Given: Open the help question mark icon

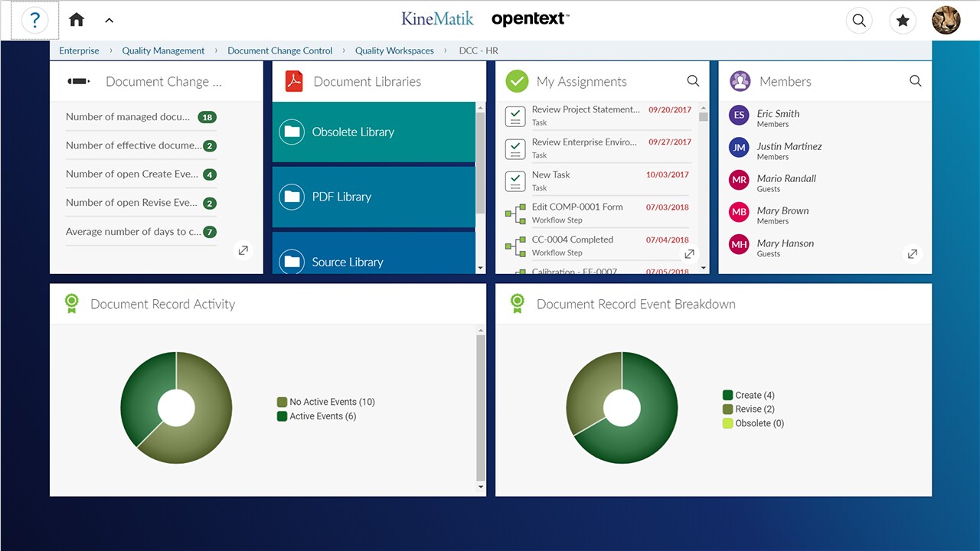Looking at the screenshot, I should [34, 21].
